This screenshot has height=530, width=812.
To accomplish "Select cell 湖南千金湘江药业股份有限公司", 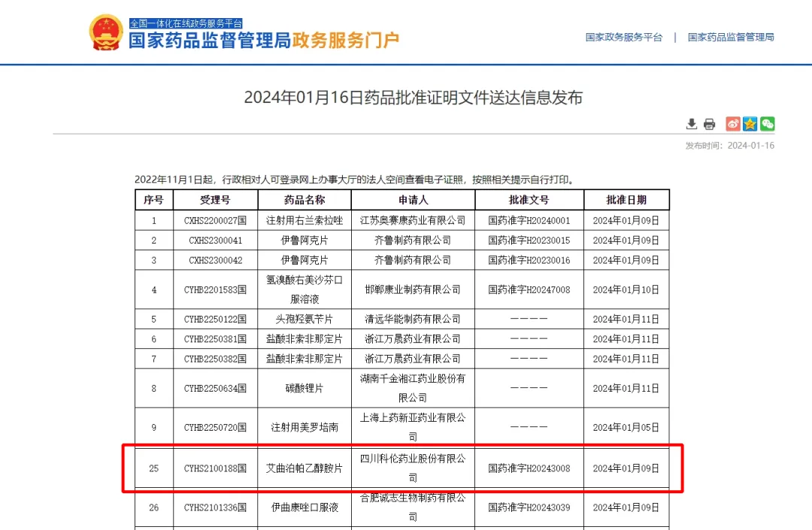I will pyautogui.click(x=413, y=388).
